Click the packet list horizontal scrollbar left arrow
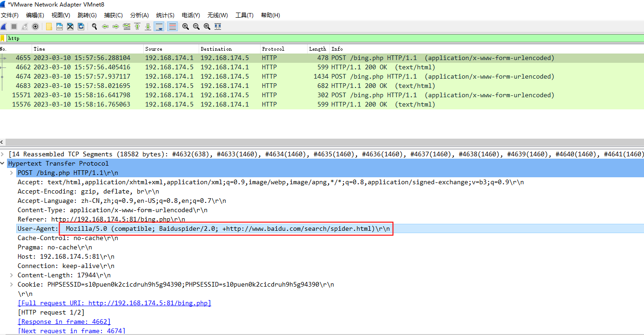The image size is (644, 335). [2, 142]
